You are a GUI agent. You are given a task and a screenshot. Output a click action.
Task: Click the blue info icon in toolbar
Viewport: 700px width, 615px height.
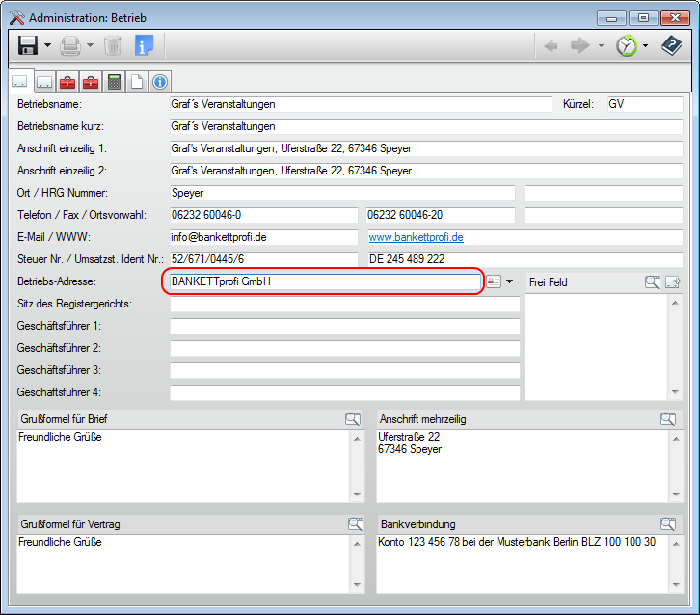(x=144, y=45)
